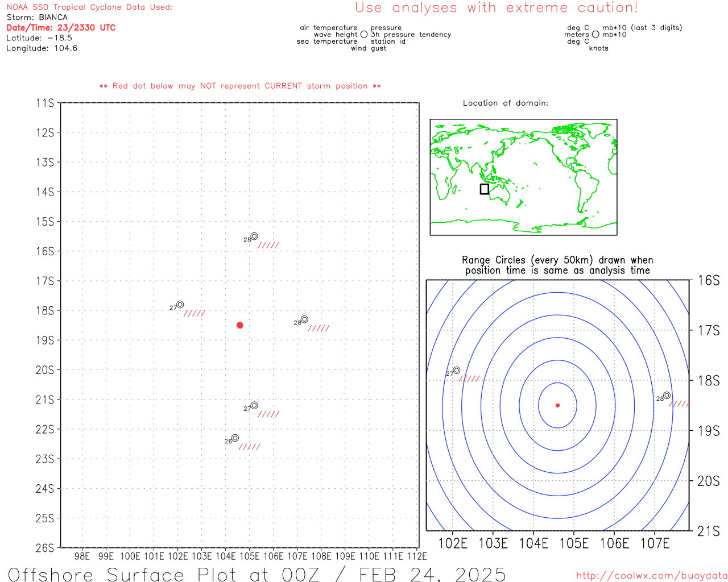Click the 'station id' legend label
728x582 pixels.
click(x=388, y=41)
